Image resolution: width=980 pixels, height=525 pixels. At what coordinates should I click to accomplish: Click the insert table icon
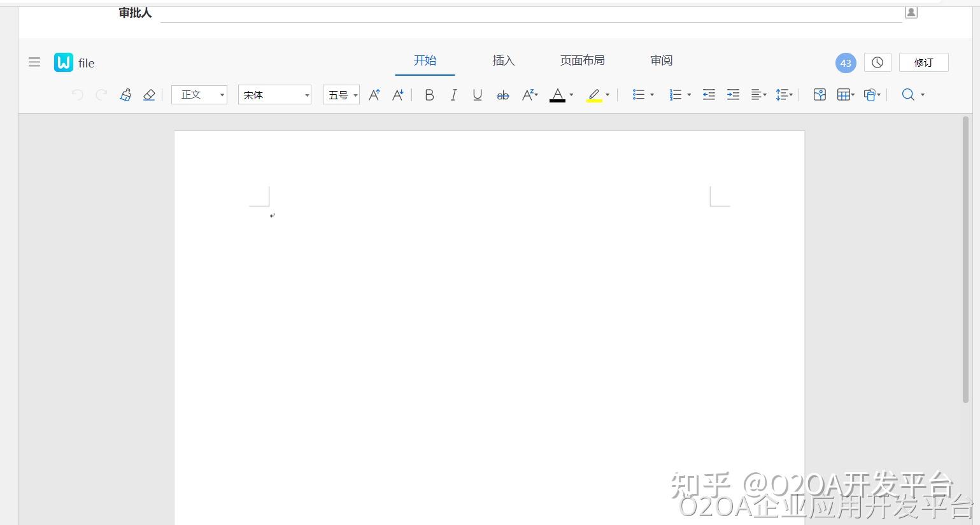844,94
